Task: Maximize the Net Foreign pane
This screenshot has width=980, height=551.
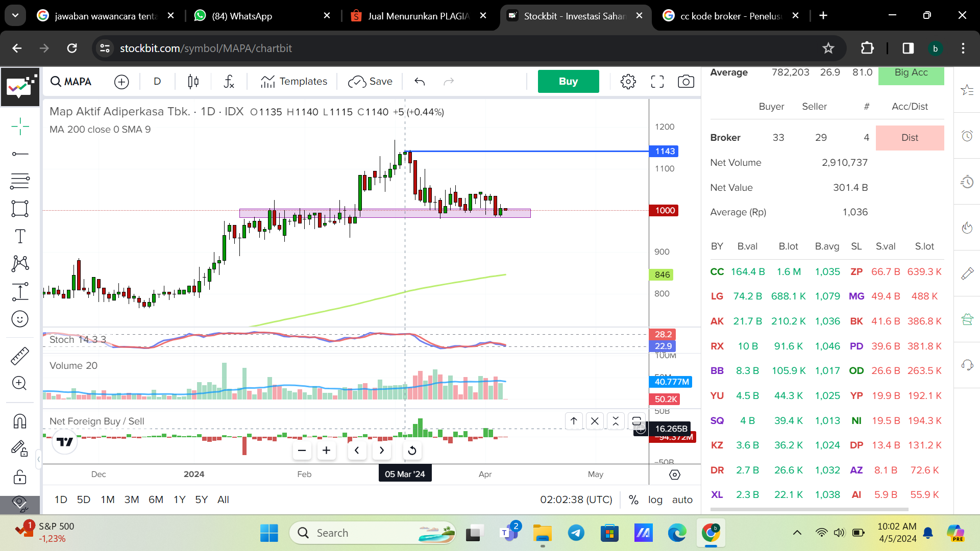Action: (x=636, y=421)
